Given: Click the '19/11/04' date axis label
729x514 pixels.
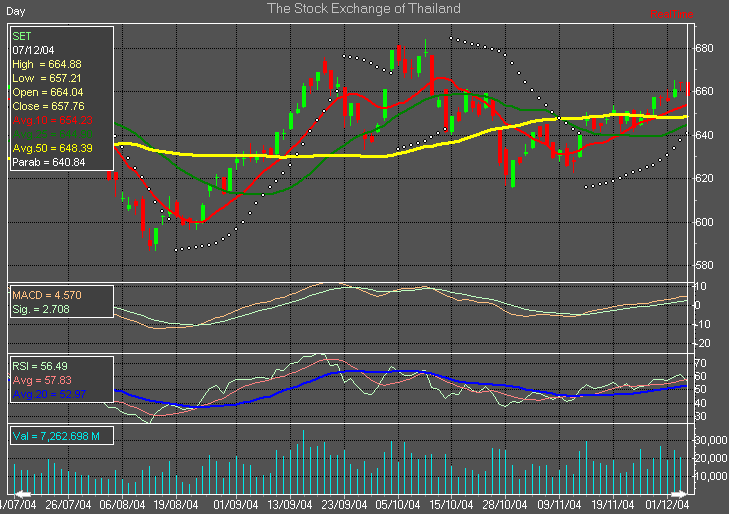Looking at the screenshot, I should click(612, 505).
